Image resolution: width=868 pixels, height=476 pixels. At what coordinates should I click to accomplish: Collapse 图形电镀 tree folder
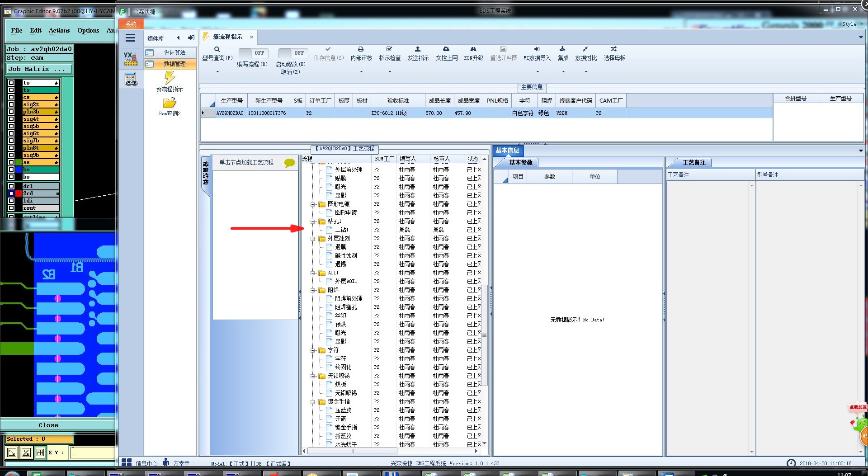(x=313, y=204)
